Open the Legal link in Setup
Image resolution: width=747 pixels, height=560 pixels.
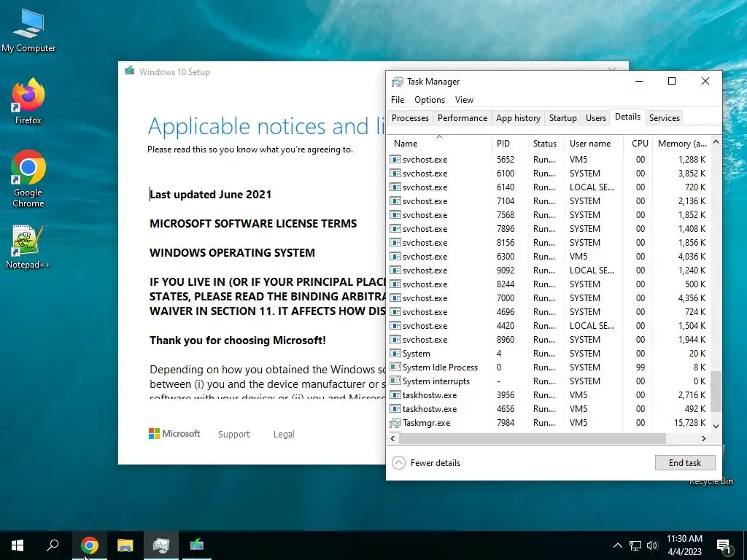284,435
